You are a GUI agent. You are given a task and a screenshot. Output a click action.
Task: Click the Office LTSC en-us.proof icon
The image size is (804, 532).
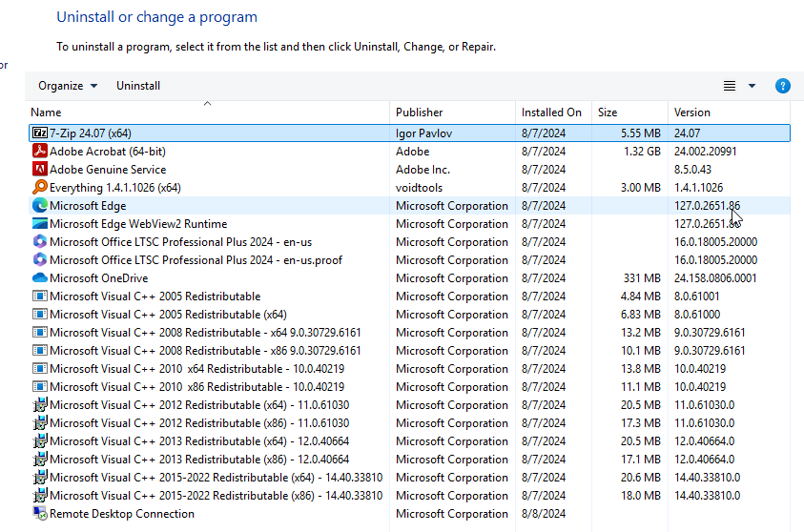tap(40, 260)
